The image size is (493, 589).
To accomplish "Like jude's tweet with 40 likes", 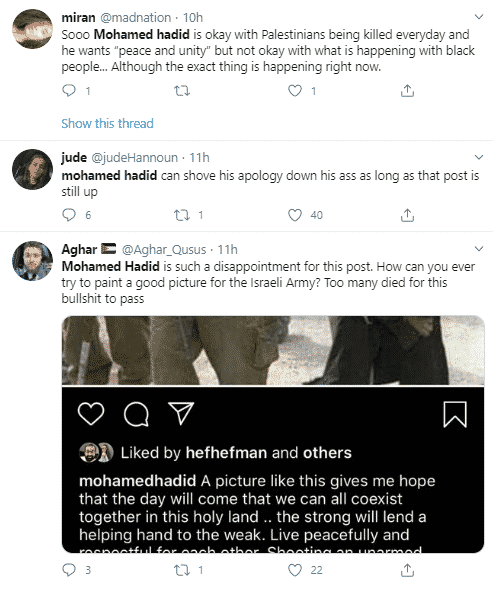I will 295,215.
